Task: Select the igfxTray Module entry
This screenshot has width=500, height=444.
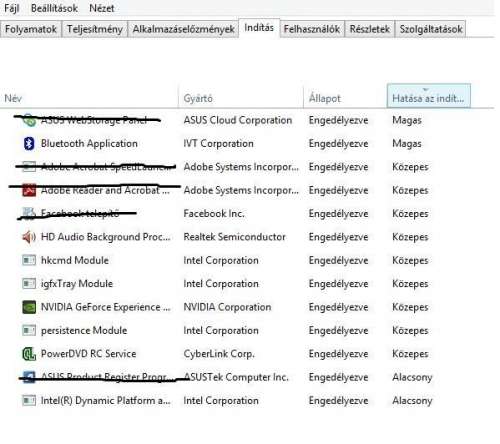Action: point(77,284)
